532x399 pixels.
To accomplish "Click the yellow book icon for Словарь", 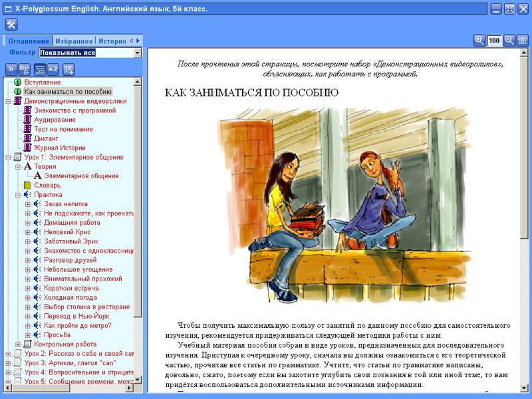I will pyautogui.click(x=27, y=185).
